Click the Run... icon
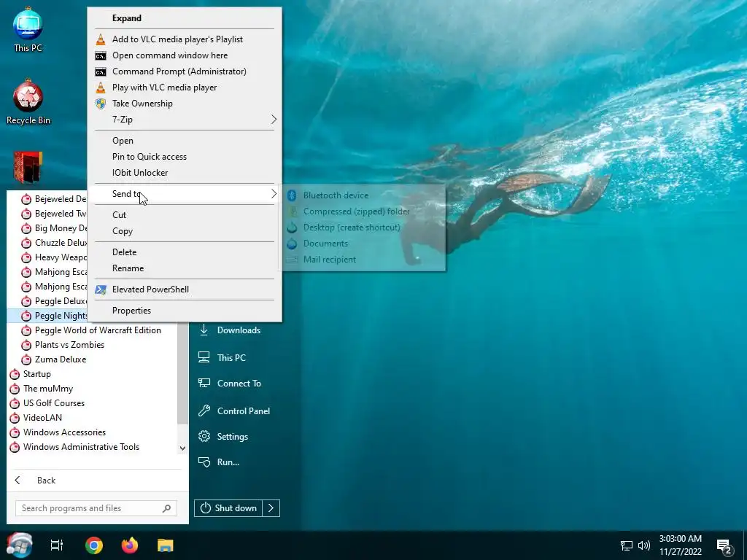Screen dimensions: 747x560 204,462
